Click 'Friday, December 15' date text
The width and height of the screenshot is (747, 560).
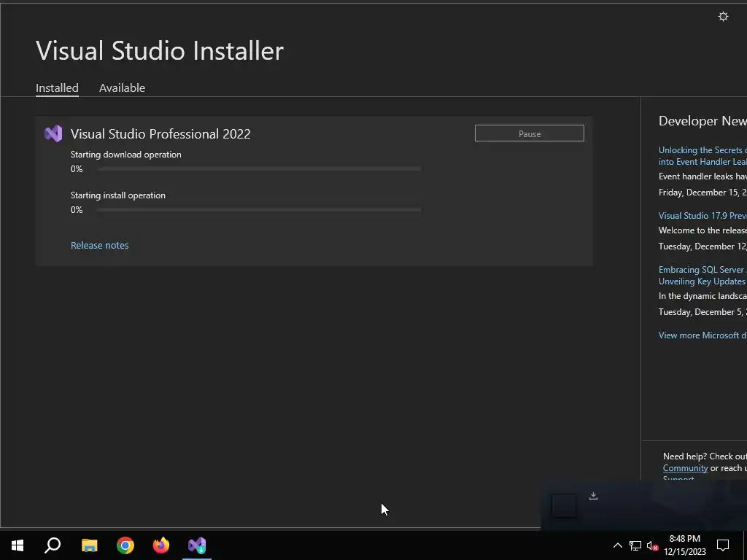pos(703,192)
